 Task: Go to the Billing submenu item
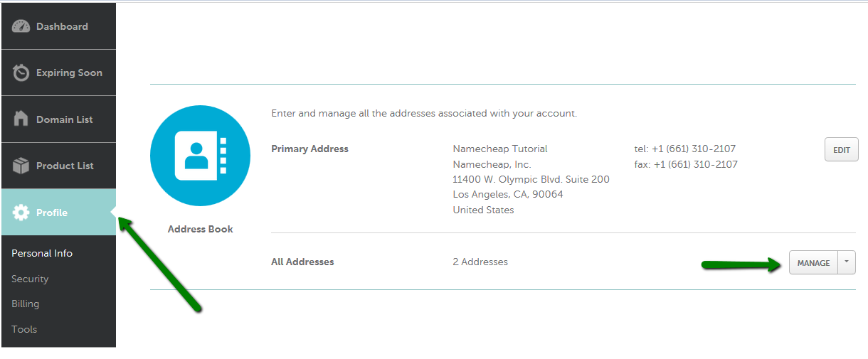pyautogui.click(x=26, y=304)
